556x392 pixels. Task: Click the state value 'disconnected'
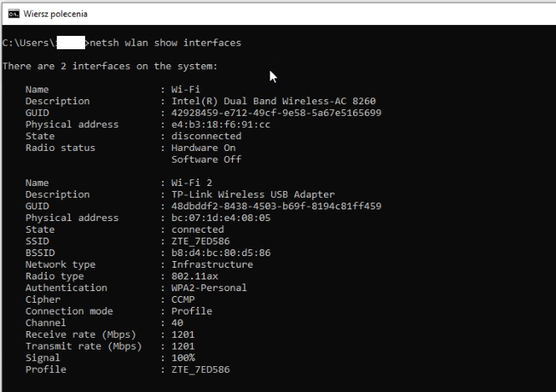(206, 136)
